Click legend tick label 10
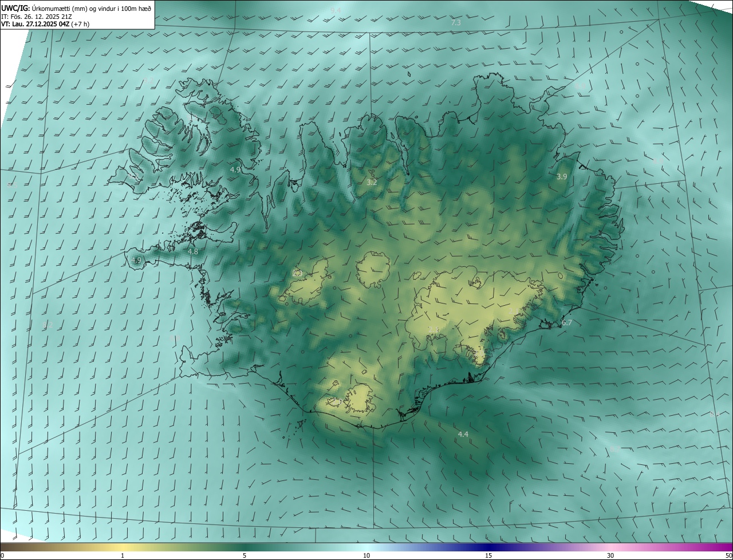This screenshot has width=733, height=560. pyautogui.click(x=366, y=556)
